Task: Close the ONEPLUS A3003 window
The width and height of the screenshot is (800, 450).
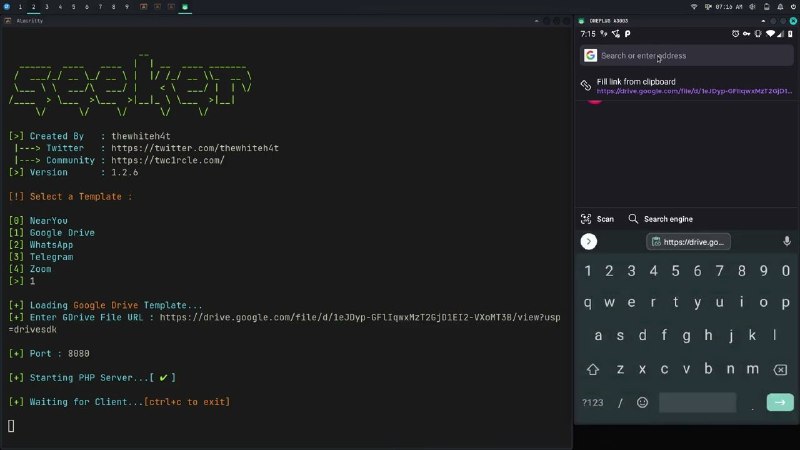Action: coord(793,21)
